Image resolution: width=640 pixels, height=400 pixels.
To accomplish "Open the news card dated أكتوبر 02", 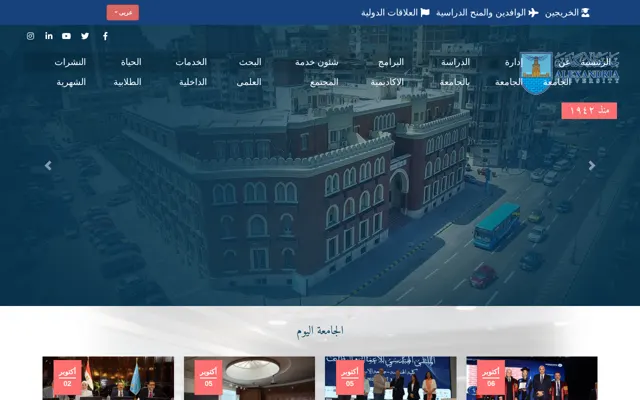I will (108, 378).
